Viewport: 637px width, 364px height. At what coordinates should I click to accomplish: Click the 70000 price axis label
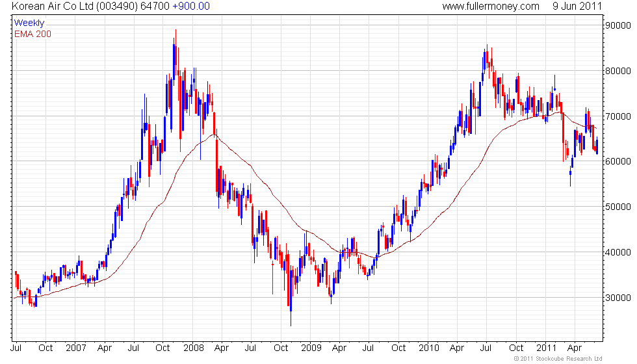618,116
